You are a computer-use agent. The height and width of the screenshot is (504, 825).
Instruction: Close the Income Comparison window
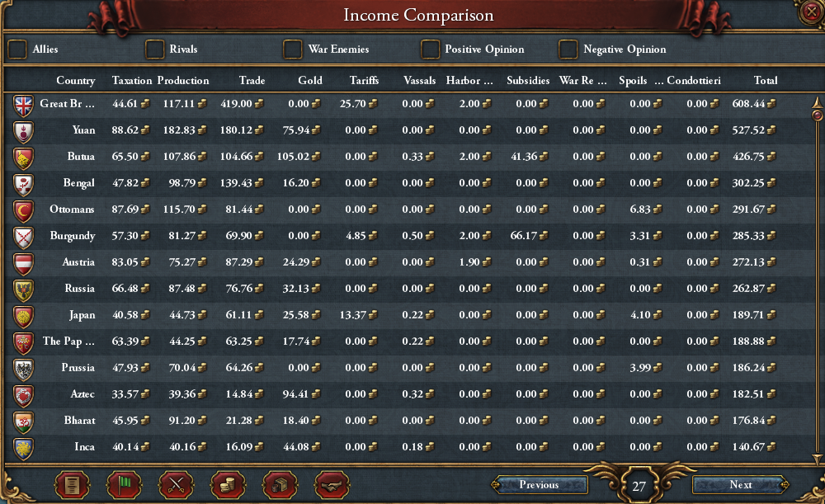tap(811, 11)
